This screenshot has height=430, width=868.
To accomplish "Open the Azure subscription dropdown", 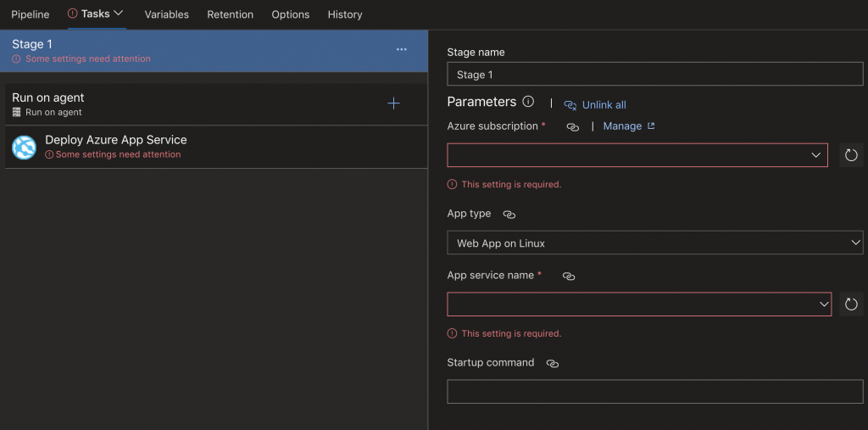I will [637, 155].
